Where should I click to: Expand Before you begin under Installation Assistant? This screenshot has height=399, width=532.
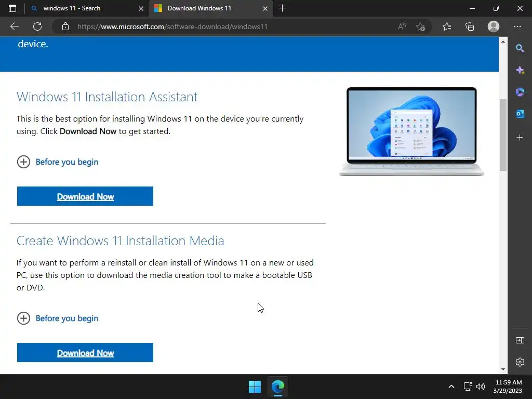pyautogui.click(x=58, y=162)
